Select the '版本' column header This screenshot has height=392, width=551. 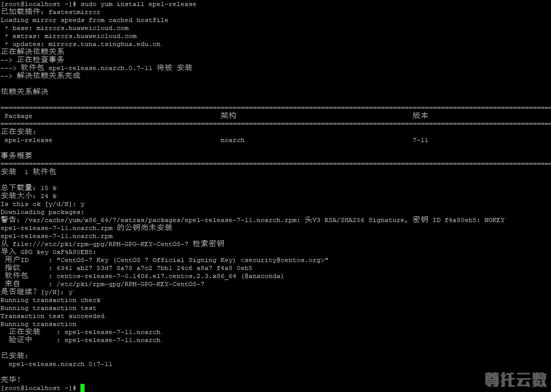pyautogui.click(x=420, y=115)
